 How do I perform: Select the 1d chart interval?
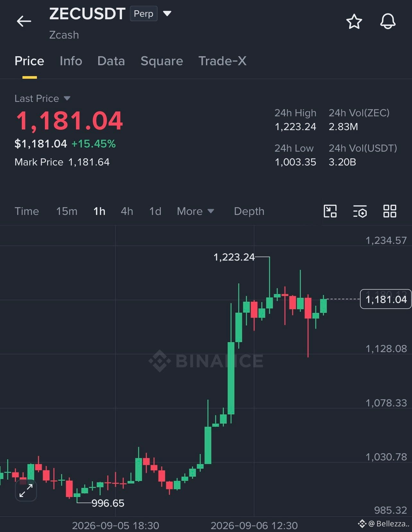click(155, 211)
